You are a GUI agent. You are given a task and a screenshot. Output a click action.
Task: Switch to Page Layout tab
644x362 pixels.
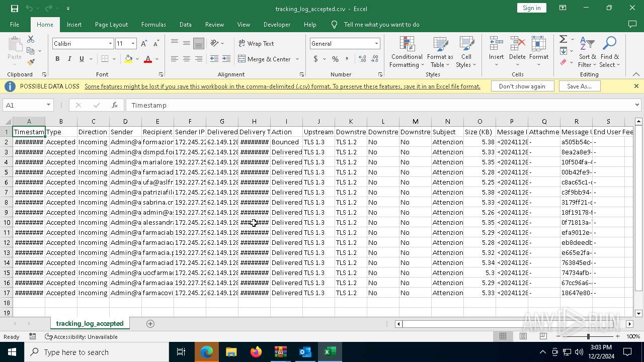[x=111, y=25]
